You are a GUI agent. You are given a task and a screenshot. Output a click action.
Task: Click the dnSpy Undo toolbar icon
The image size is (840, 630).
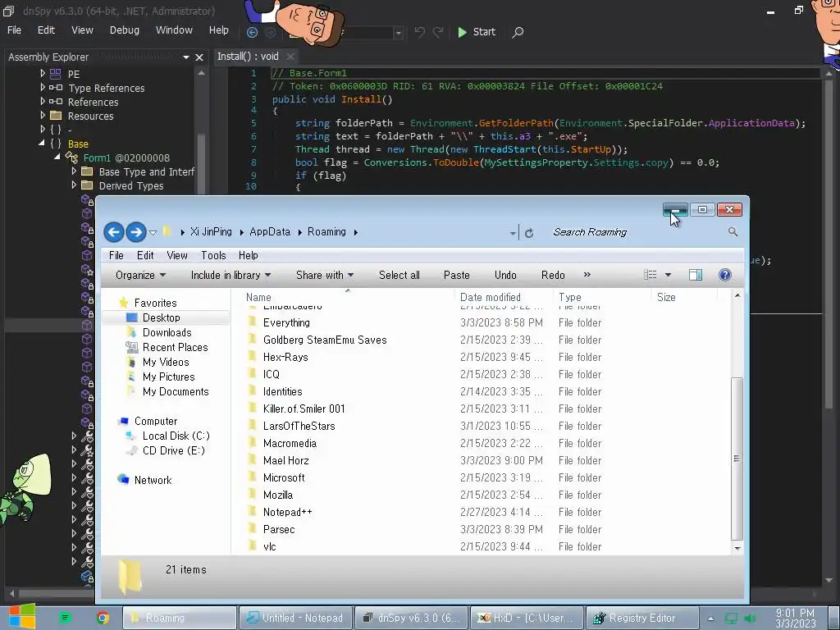click(419, 32)
